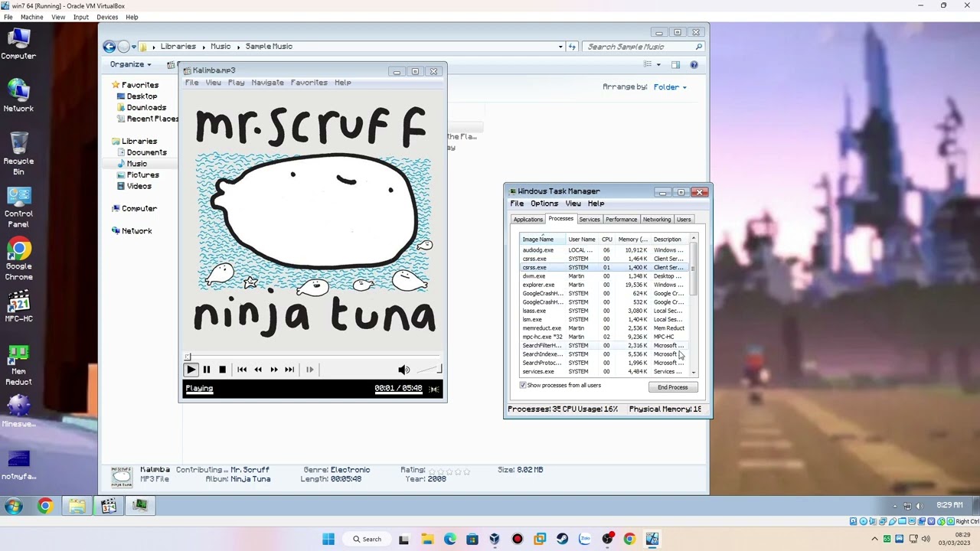The width and height of the screenshot is (980, 551).
Task: Switch to Users tab in Task Manager
Action: pos(684,220)
